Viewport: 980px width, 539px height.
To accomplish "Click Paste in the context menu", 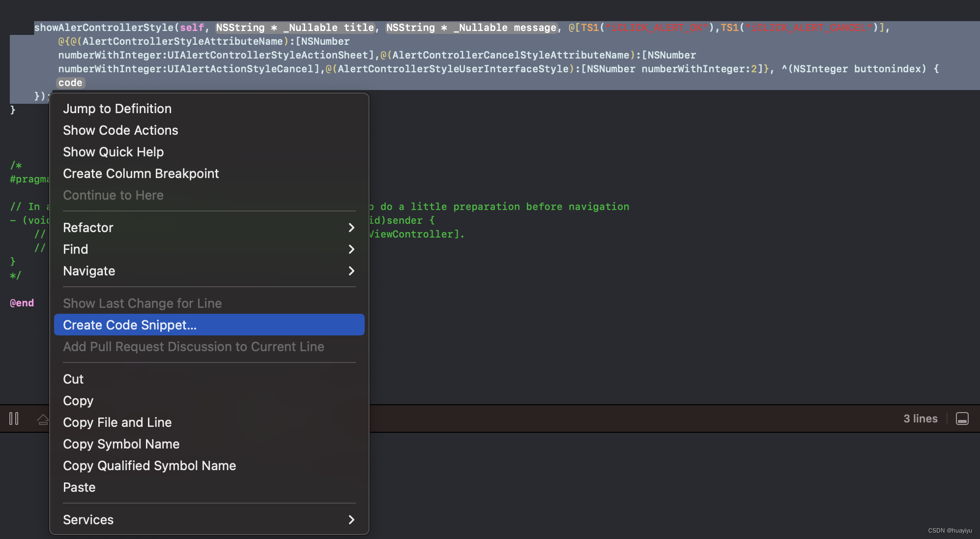I will (79, 487).
